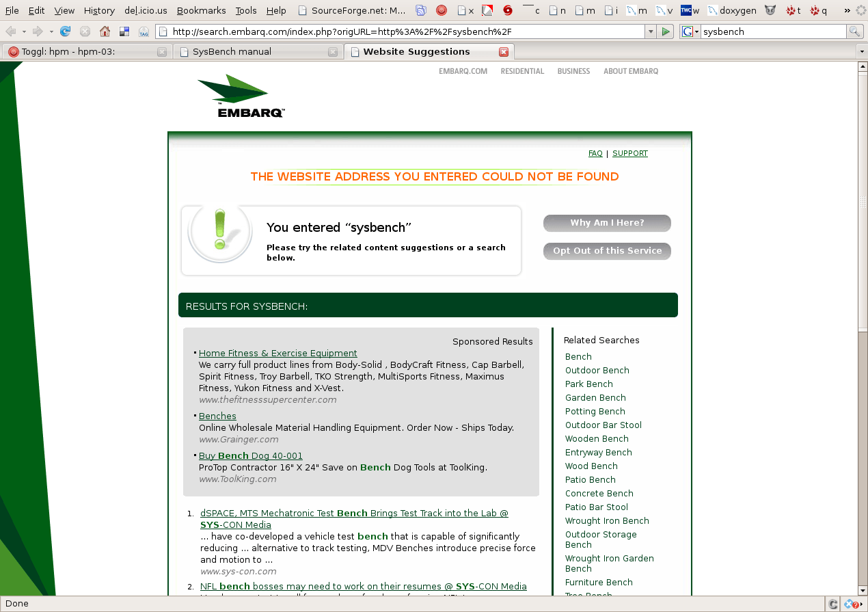This screenshot has height=612, width=868.
Task: Open the del.icio.us menu
Action: tap(146, 10)
